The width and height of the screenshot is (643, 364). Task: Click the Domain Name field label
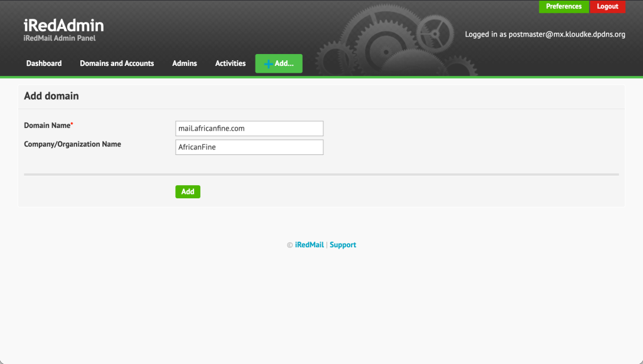tap(47, 126)
